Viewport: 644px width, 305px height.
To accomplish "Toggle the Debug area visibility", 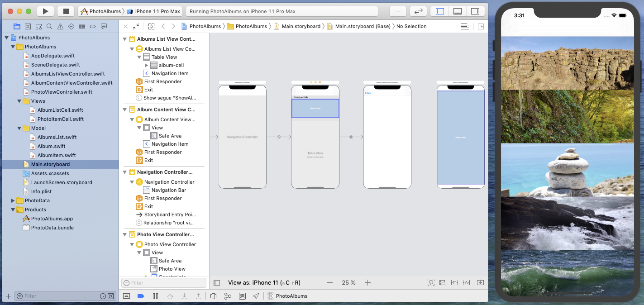I will [x=457, y=11].
